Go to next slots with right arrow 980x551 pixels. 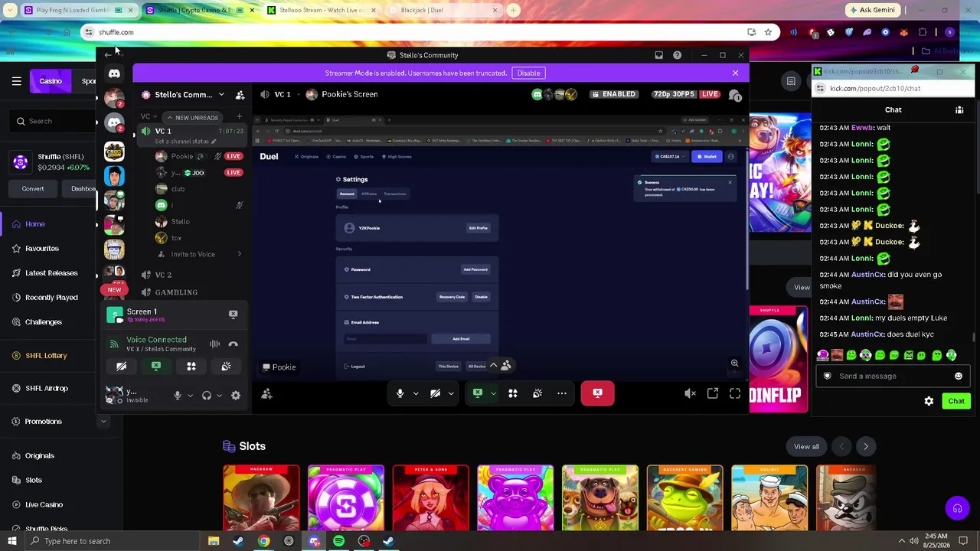click(x=866, y=447)
